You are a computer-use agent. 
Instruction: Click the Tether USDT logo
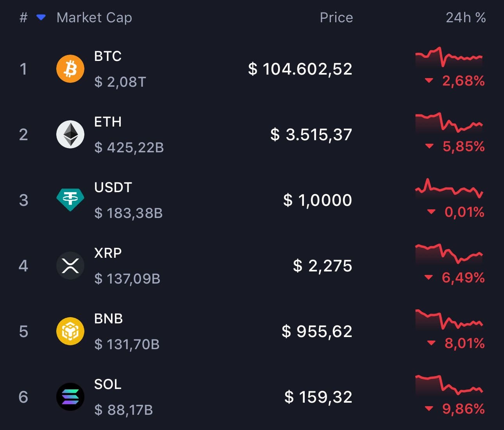click(70, 200)
